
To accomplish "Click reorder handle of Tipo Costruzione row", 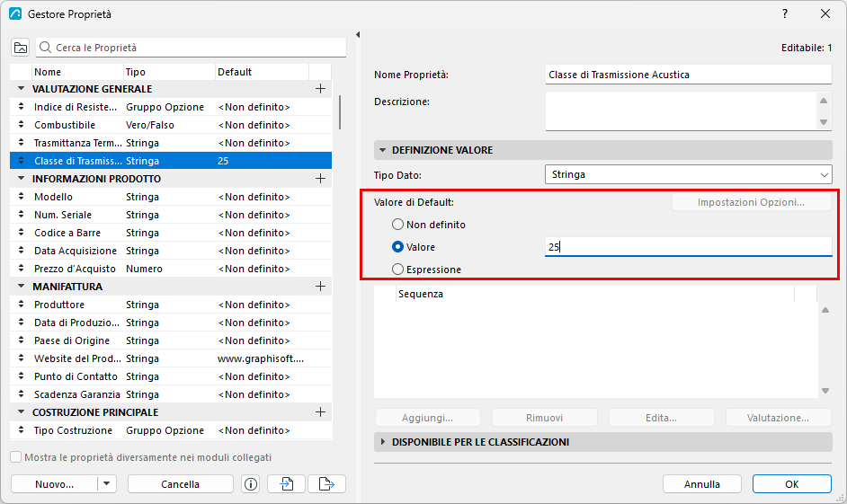I will 21,430.
